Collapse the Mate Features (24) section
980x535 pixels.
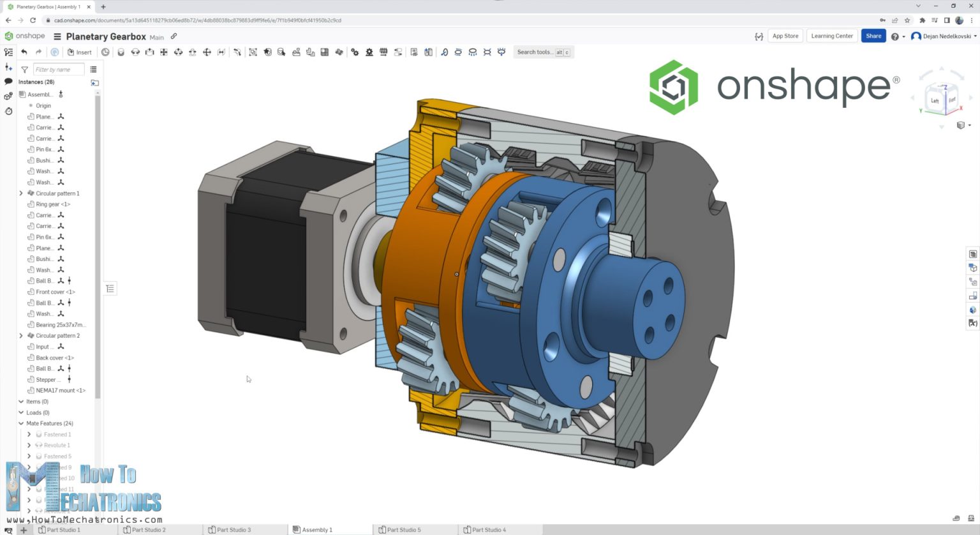coord(21,423)
